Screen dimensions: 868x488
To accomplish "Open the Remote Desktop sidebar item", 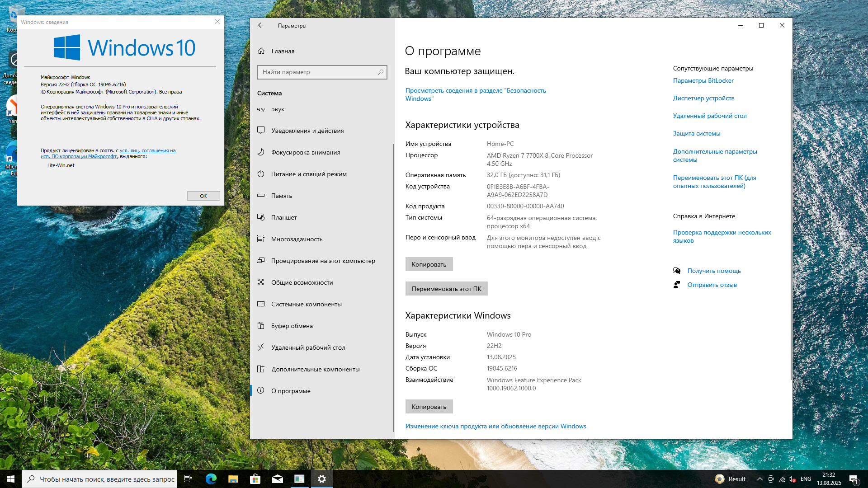I will (x=307, y=347).
